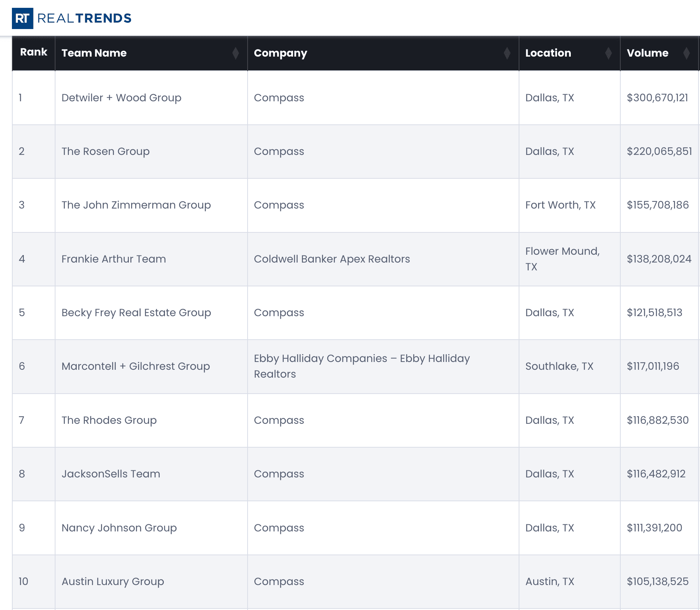This screenshot has width=700, height=610.
Task: Sort by Location column arrows
Action: [608, 53]
